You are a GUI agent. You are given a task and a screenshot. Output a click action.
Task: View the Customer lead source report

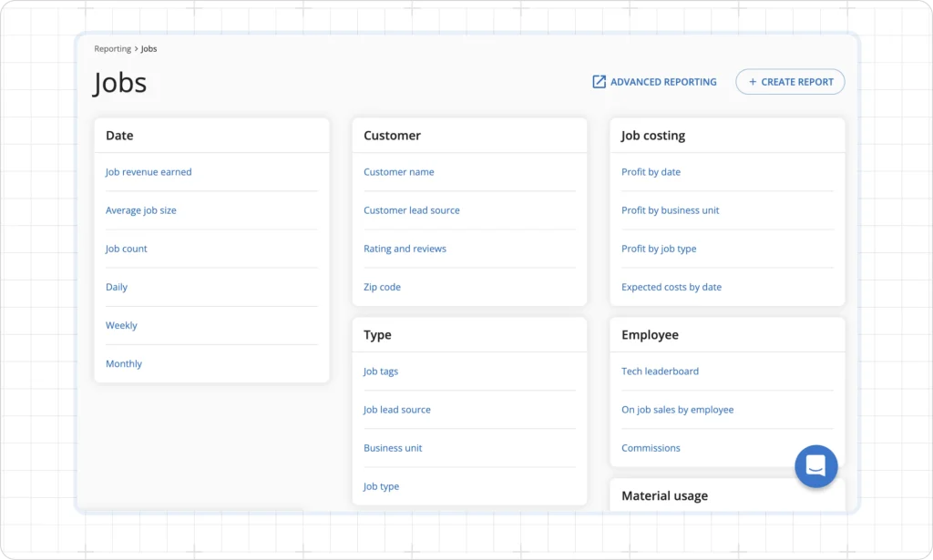click(412, 210)
